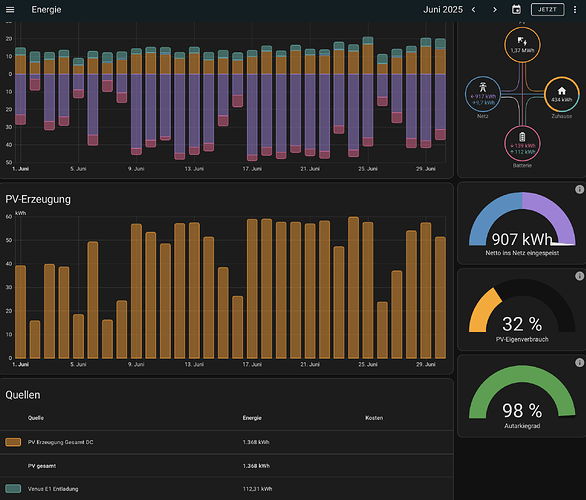The image size is (586, 500).
Task: Click the 434 kWh Zuhause value
Action: (x=561, y=100)
